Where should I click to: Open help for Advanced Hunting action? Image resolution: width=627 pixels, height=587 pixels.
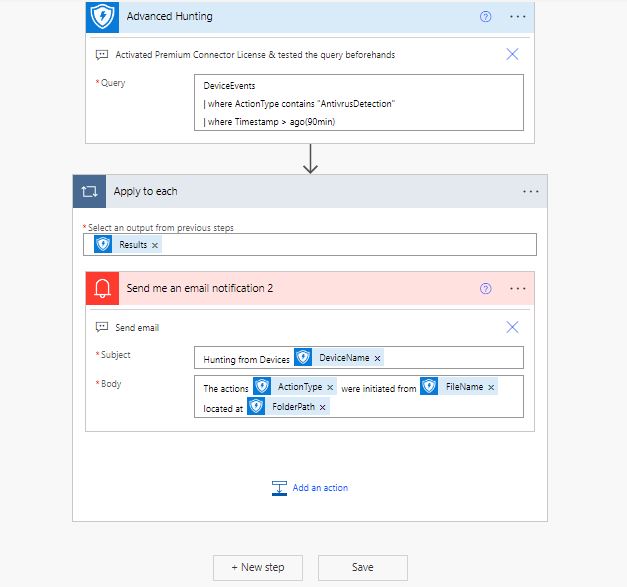tap(485, 17)
